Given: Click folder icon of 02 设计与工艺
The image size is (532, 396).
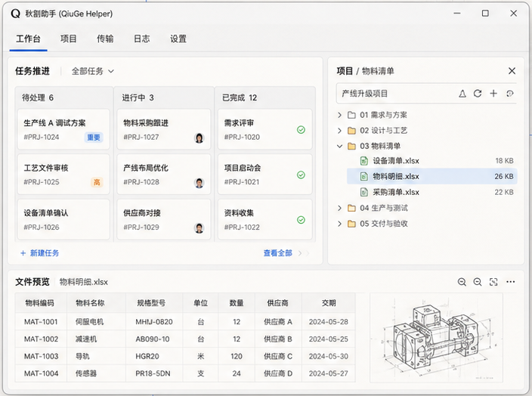Looking at the screenshot, I should pos(351,131).
